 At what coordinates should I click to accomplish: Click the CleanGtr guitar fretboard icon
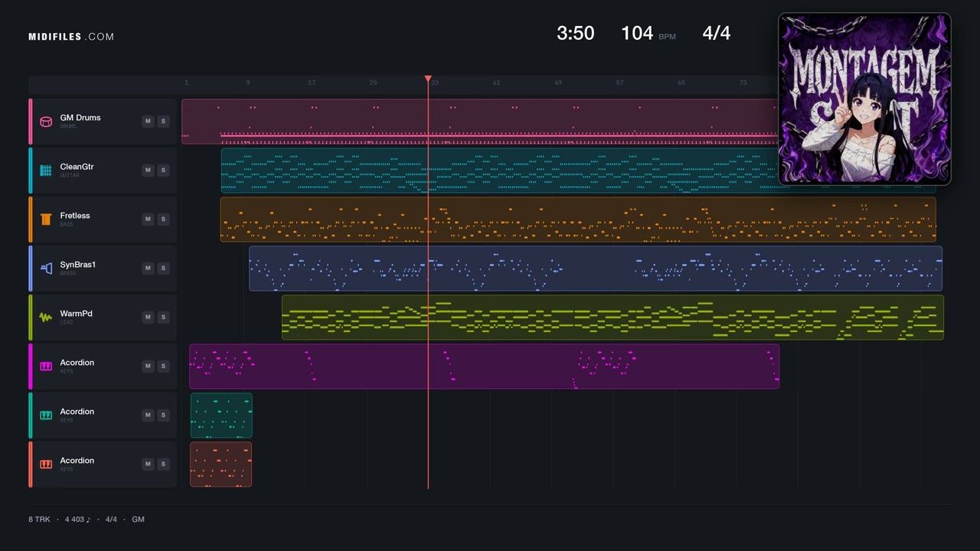pyautogui.click(x=46, y=170)
